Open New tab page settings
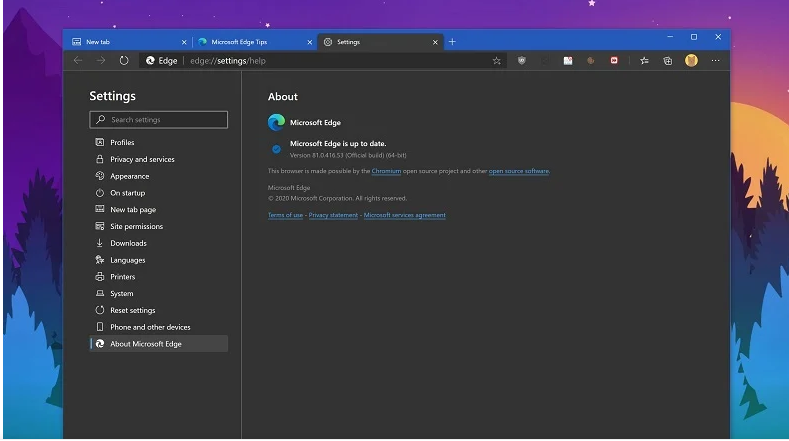 tap(159, 209)
